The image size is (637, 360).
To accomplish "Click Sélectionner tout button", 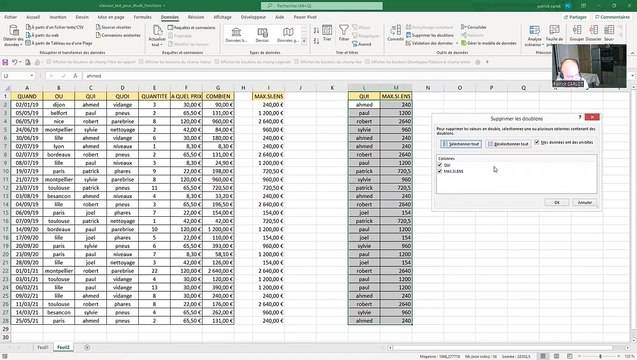I will click(461, 144).
